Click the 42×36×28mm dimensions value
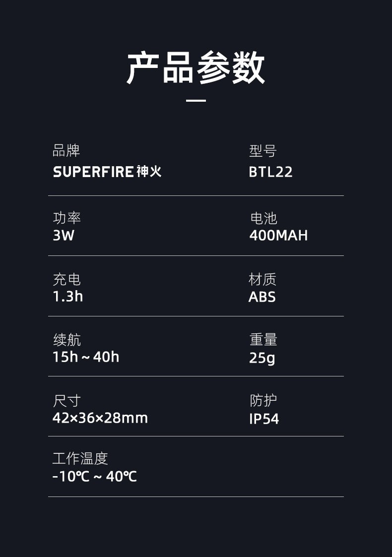The height and width of the screenshot is (557, 392). point(100,418)
